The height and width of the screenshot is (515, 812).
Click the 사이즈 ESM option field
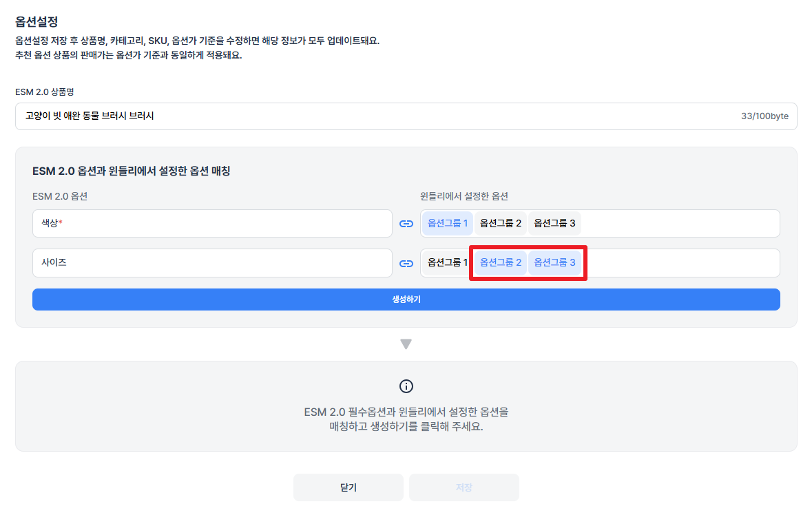pyautogui.click(x=212, y=263)
